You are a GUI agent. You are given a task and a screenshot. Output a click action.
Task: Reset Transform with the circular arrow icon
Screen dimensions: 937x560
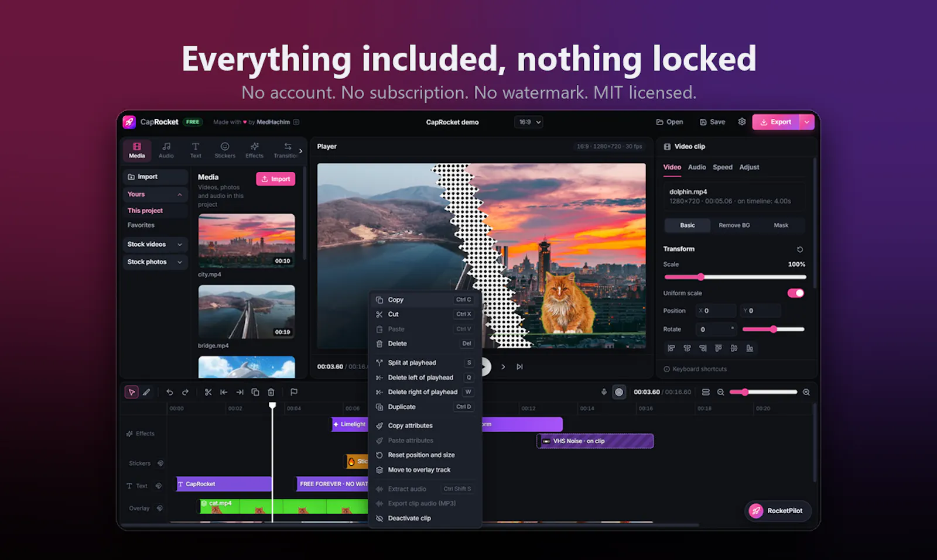pyautogui.click(x=800, y=249)
